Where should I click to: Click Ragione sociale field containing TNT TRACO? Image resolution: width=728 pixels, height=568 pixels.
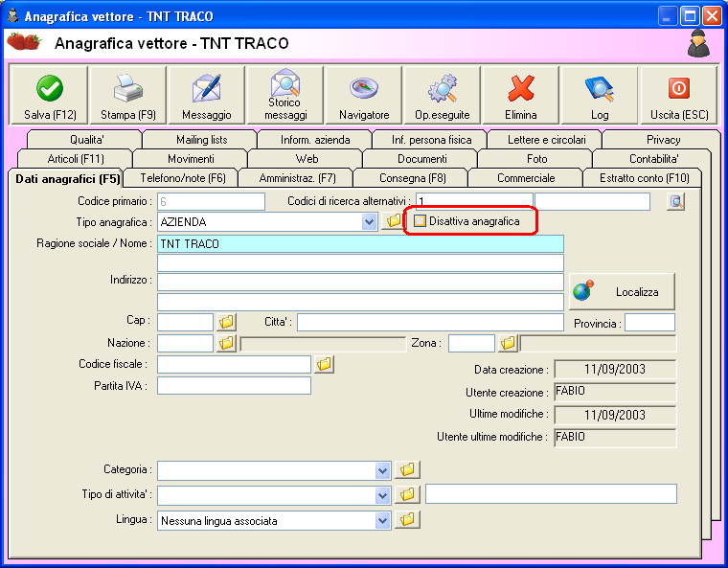pos(360,244)
